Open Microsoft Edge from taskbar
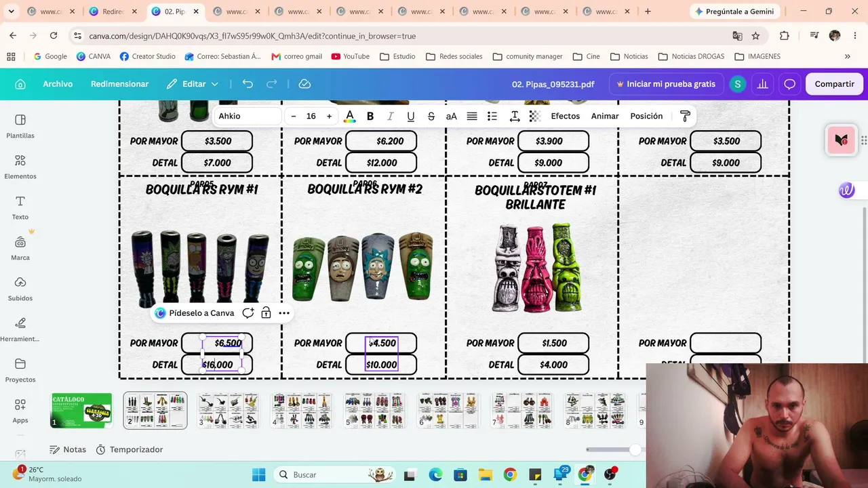 coord(435,474)
